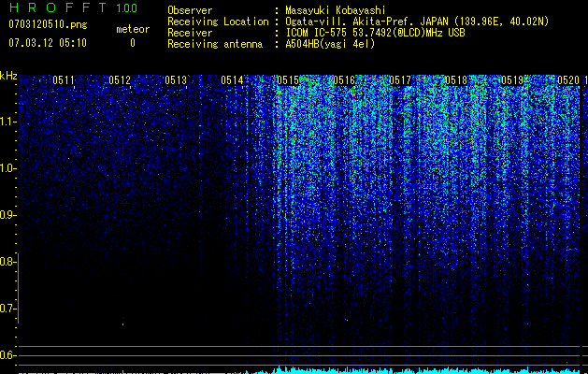Click the timestamp 07.03.12 05:10
588x374 pixels.
tap(48, 42)
